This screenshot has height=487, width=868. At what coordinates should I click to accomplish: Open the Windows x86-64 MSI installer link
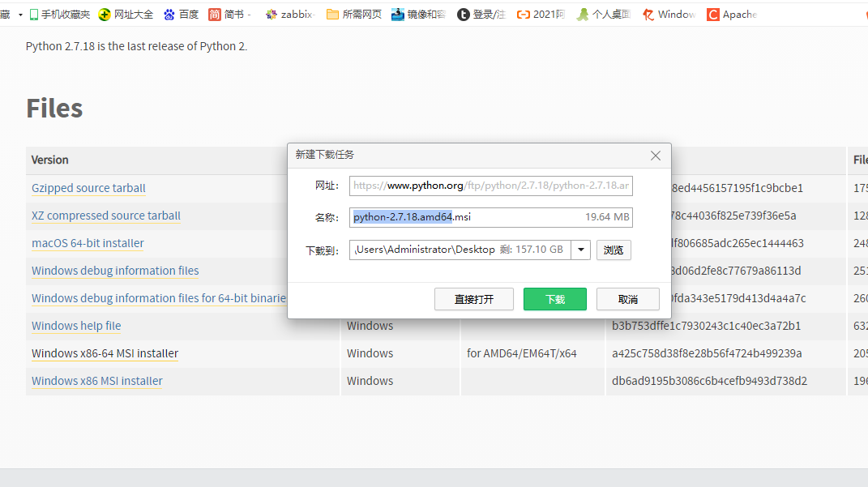click(x=105, y=353)
